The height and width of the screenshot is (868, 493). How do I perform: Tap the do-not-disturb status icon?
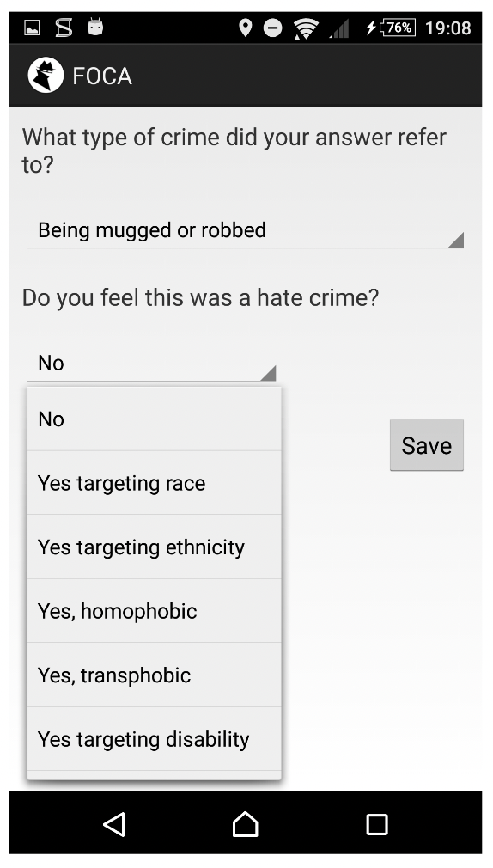[x=272, y=28]
